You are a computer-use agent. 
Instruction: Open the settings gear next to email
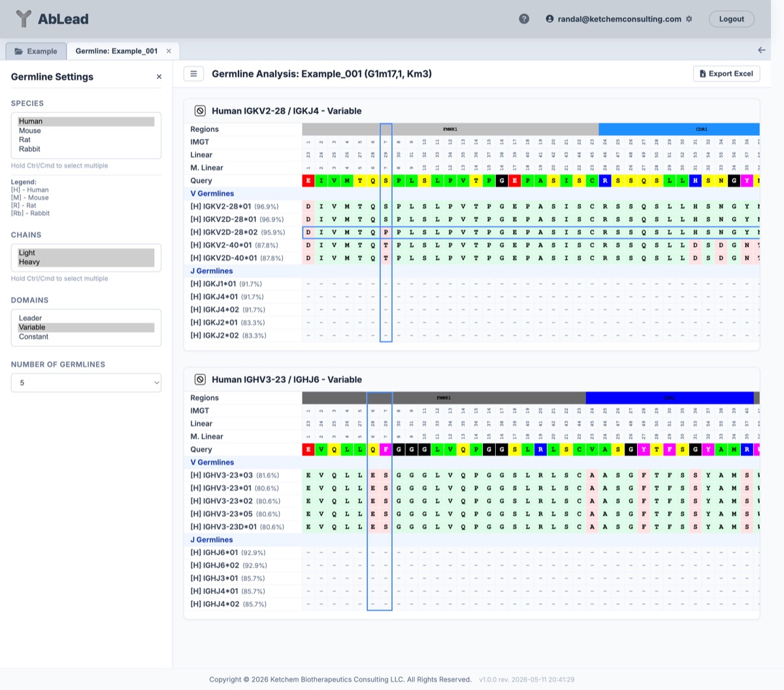(x=689, y=19)
